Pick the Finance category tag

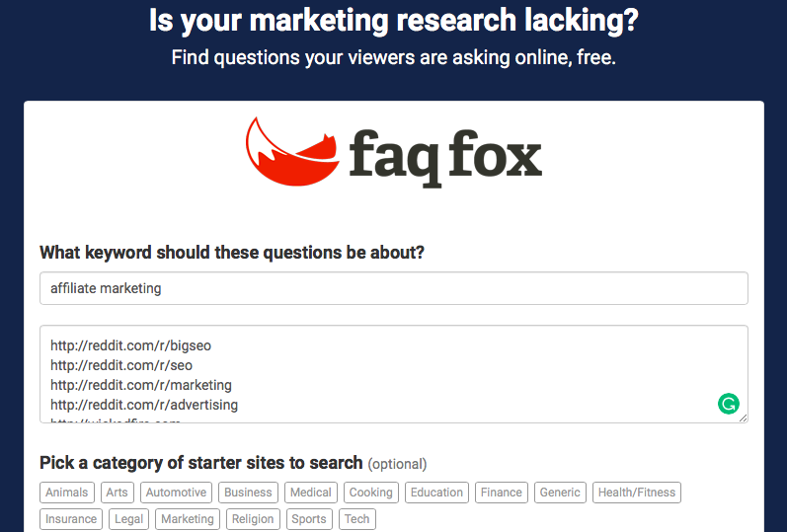[502, 493]
